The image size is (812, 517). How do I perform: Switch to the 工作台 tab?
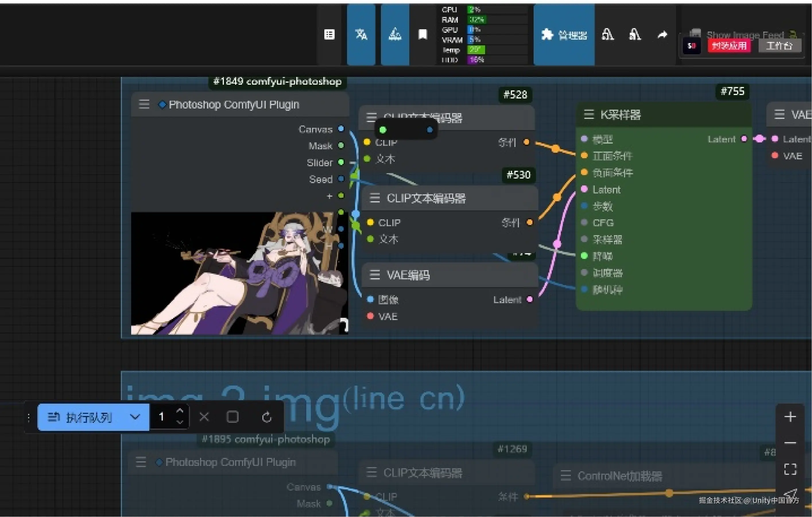pyautogui.click(x=779, y=46)
